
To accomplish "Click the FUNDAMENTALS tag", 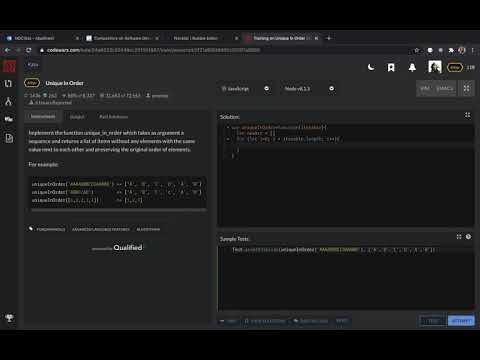I will coord(51,229).
